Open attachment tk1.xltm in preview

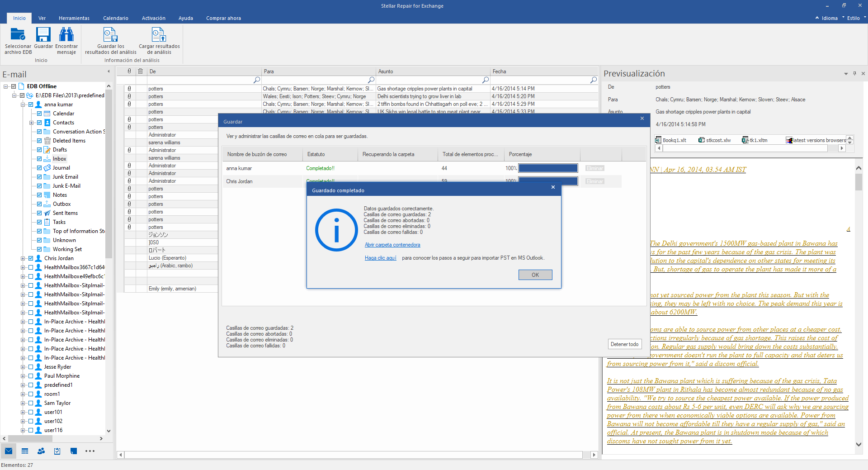pos(755,140)
